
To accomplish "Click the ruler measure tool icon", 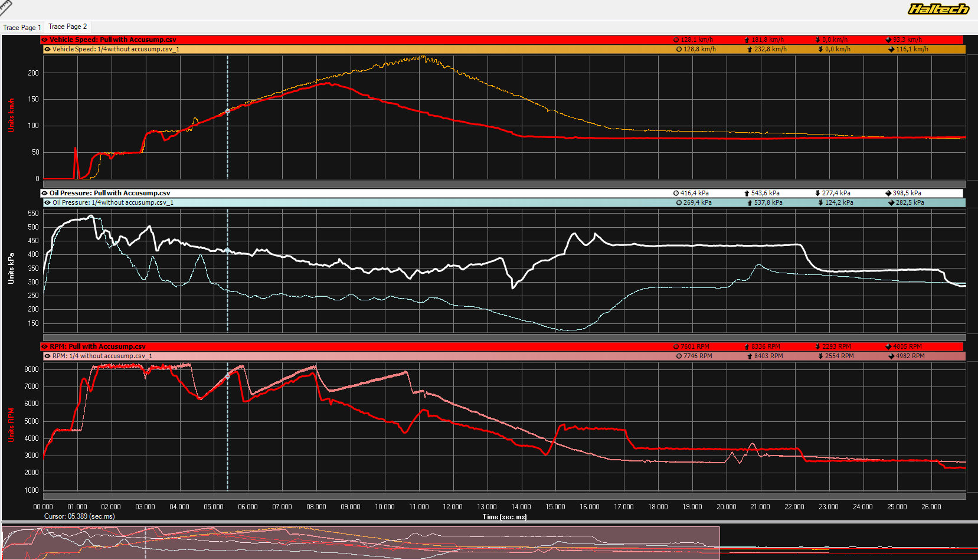I will click(5, 6).
